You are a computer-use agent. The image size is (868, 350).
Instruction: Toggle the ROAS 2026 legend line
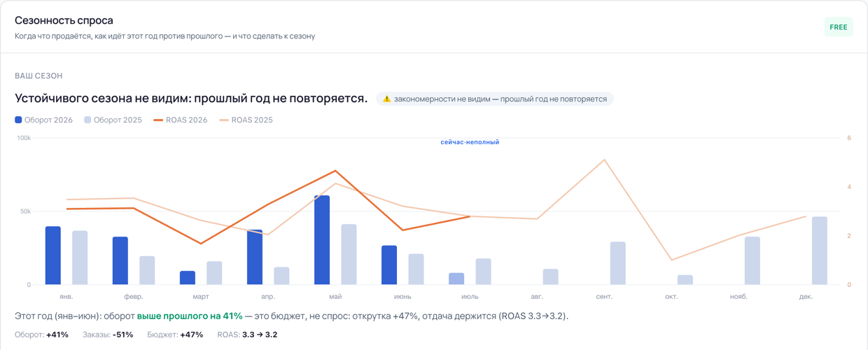pos(180,120)
